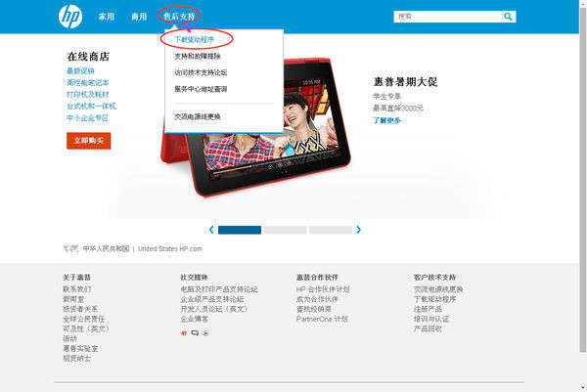
Task: Open the 商用 navigation menu
Action: [139, 17]
